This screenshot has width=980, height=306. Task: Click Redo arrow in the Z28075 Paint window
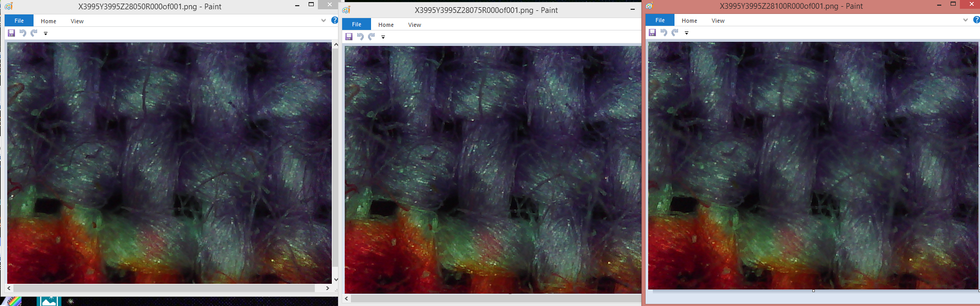[372, 37]
